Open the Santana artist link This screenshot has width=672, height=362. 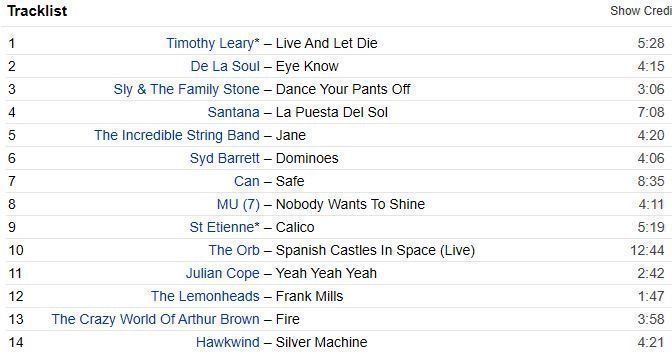tap(234, 112)
